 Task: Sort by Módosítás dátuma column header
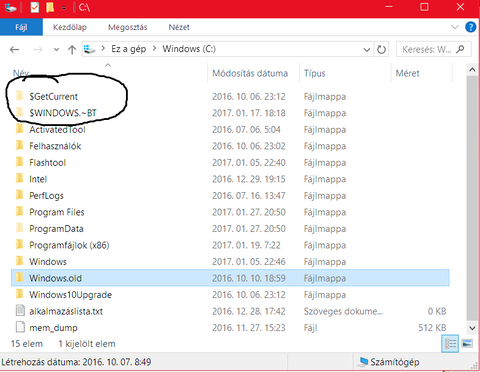pyautogui.click(x=250, y=73)
